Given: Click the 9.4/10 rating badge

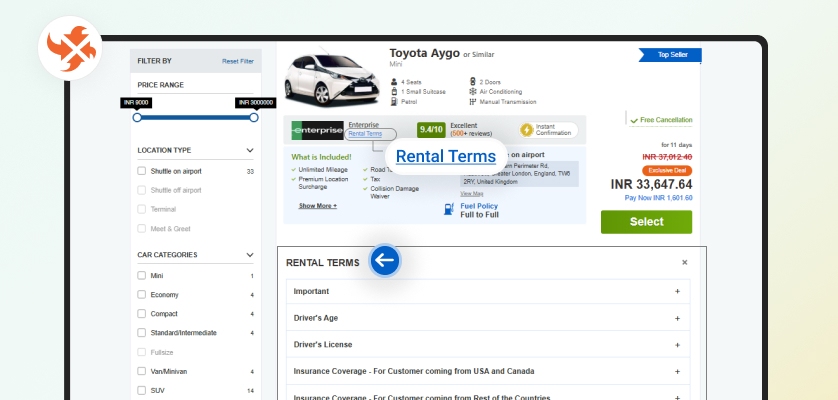Looking at the screenshot, I should coord(431,129).
